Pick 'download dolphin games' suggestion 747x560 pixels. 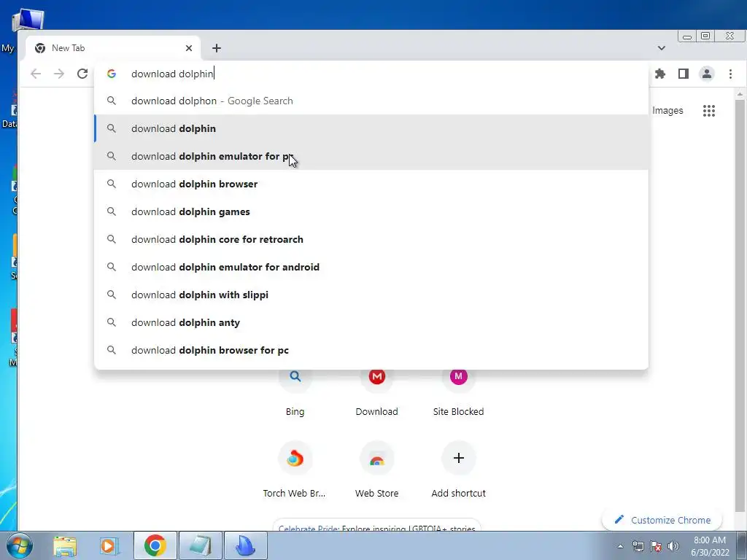tap(371, 211)
